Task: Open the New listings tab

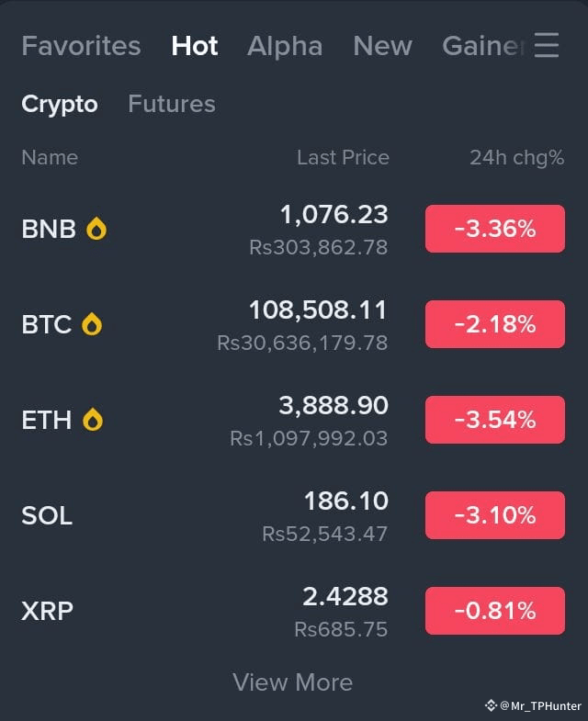Action: coord(382,46)
